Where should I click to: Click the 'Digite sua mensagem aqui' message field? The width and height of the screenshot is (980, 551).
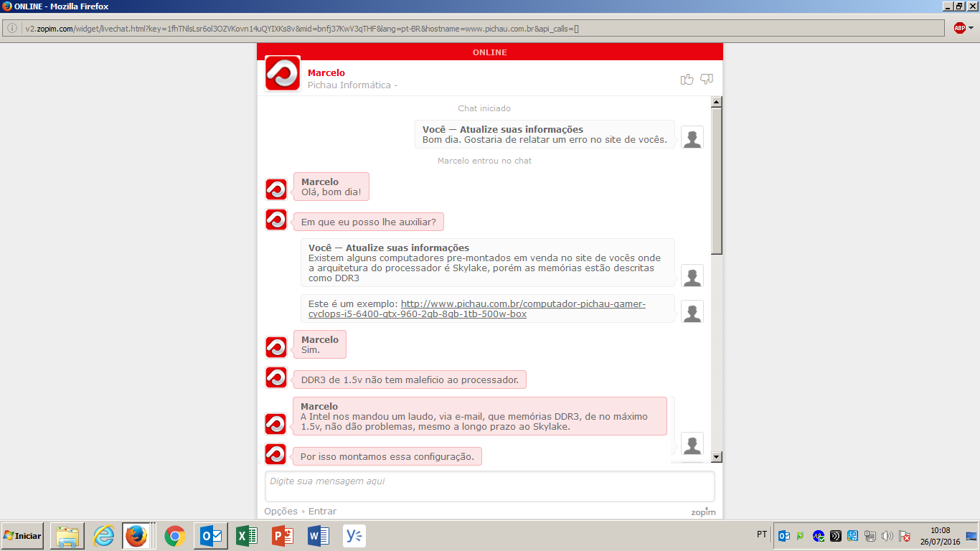490,486
